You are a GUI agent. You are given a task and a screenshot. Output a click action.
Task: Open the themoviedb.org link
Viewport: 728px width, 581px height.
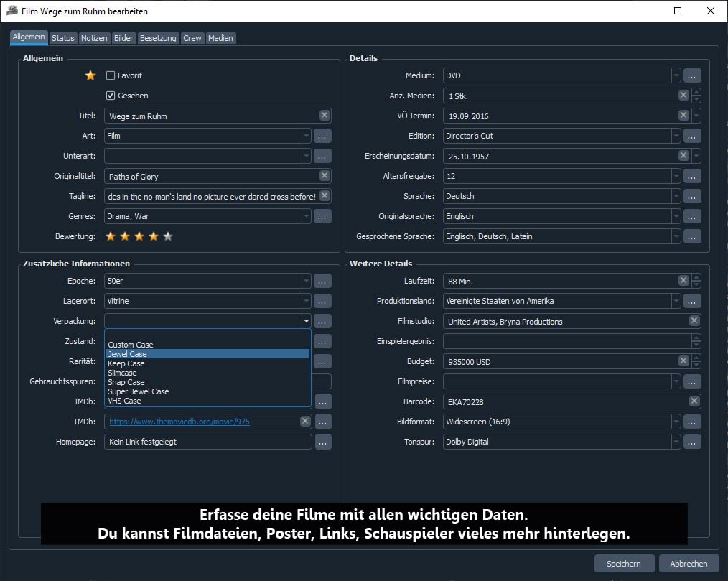179,422
